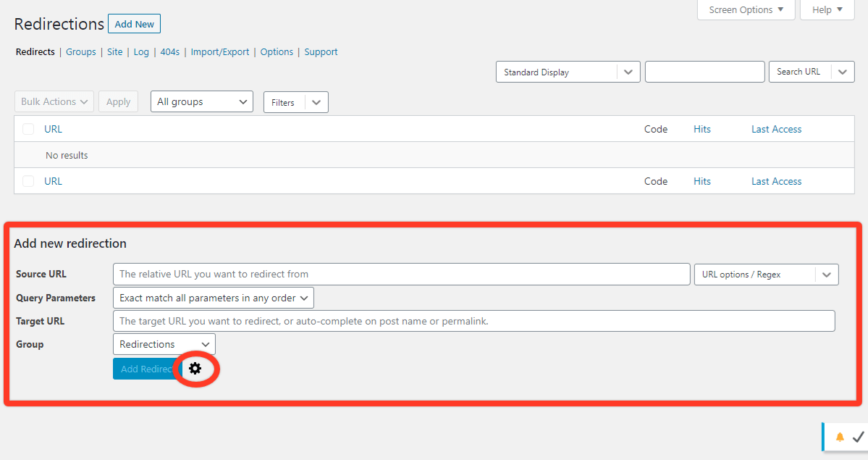This screenshot has width=868, height=460.
Task: Open the 404s tab
Action: pyautogui.click(x=170, y=51)
